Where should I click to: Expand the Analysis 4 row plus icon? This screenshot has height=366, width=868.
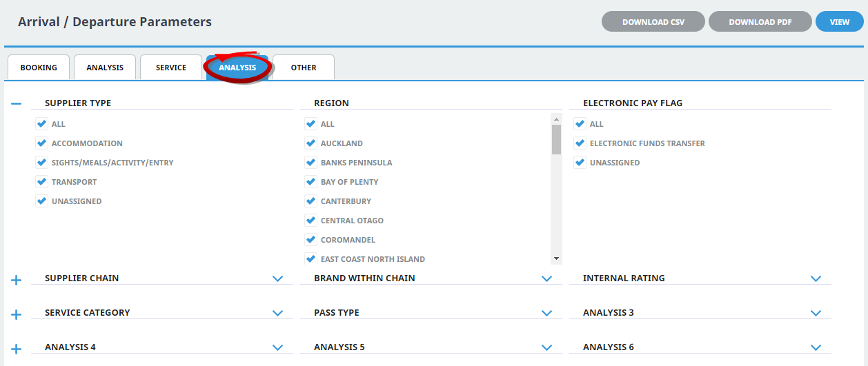pos(17,349)
